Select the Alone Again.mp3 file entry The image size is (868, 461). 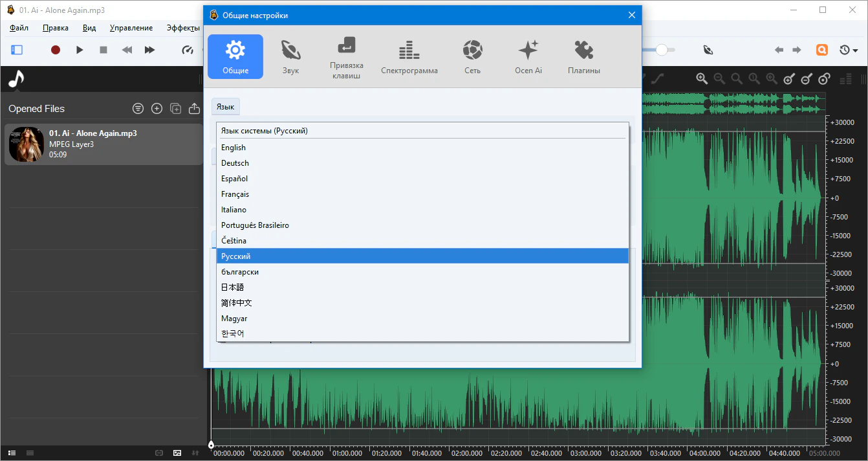103,144
